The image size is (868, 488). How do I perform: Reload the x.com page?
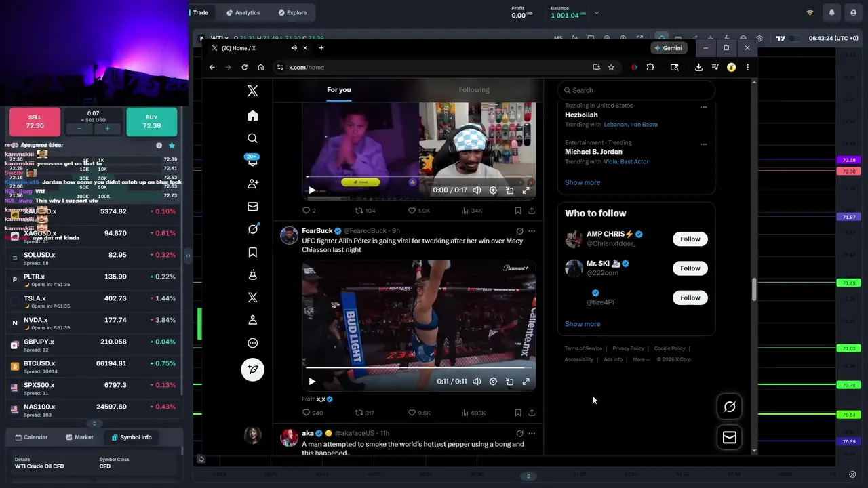click(244, 67)
